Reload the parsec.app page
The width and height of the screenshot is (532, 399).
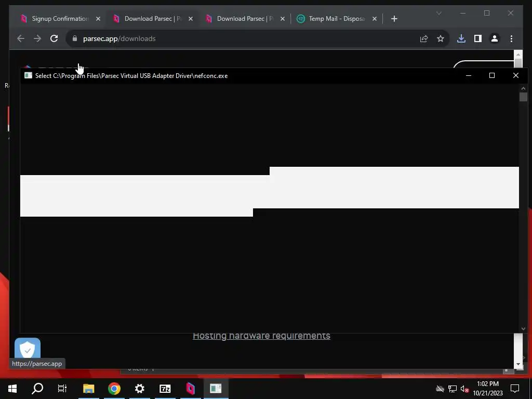[54, 38]
